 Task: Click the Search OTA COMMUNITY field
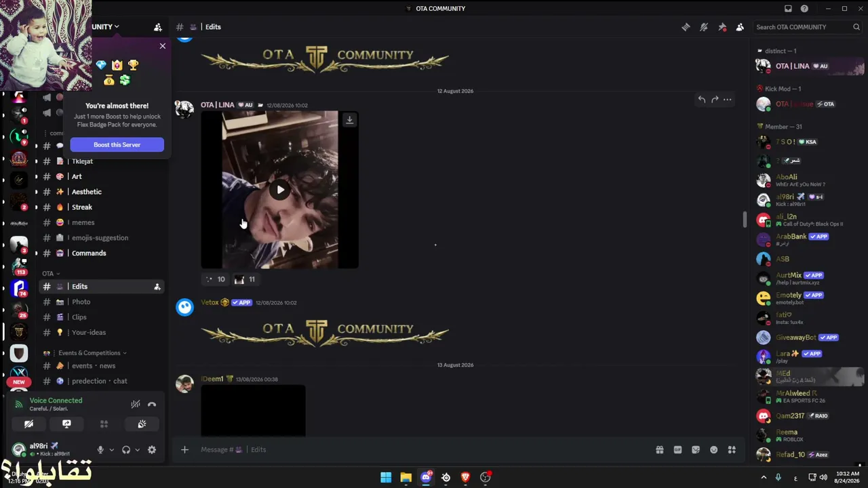(x=808, y=27)
